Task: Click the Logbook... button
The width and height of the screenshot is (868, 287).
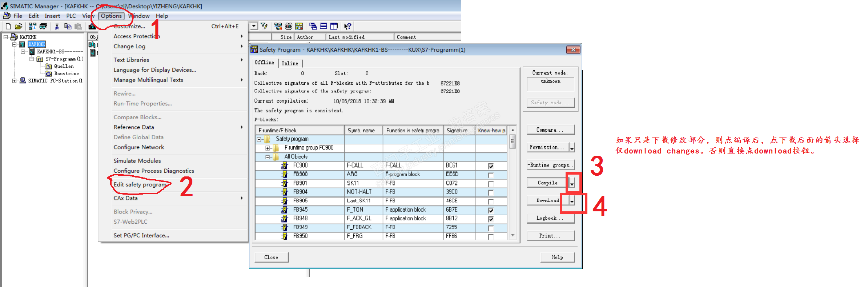Action: tap(550, 218)
